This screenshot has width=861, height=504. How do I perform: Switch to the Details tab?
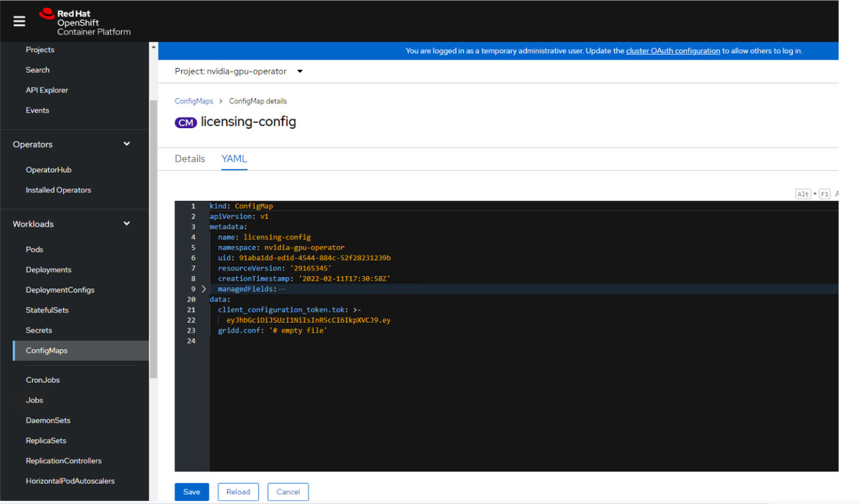190,159
